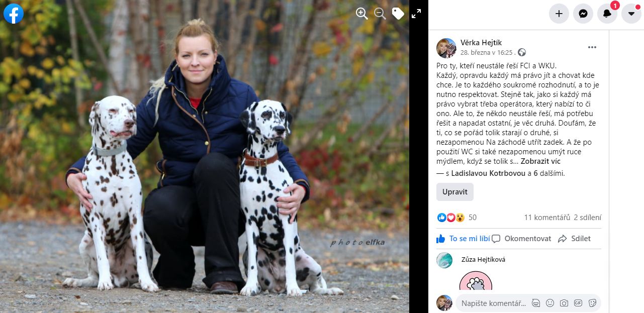Open Messenger chats

pos(583,14)
